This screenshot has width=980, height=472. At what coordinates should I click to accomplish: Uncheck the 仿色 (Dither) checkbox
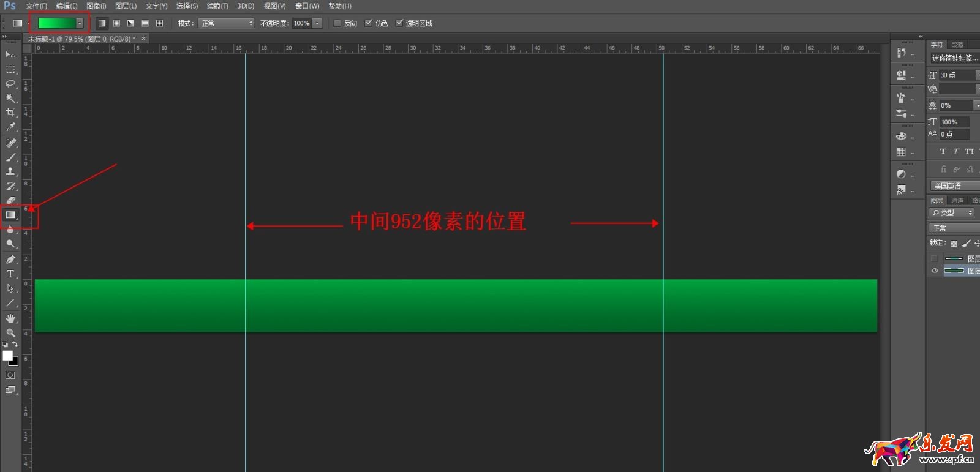coord(369,23)
